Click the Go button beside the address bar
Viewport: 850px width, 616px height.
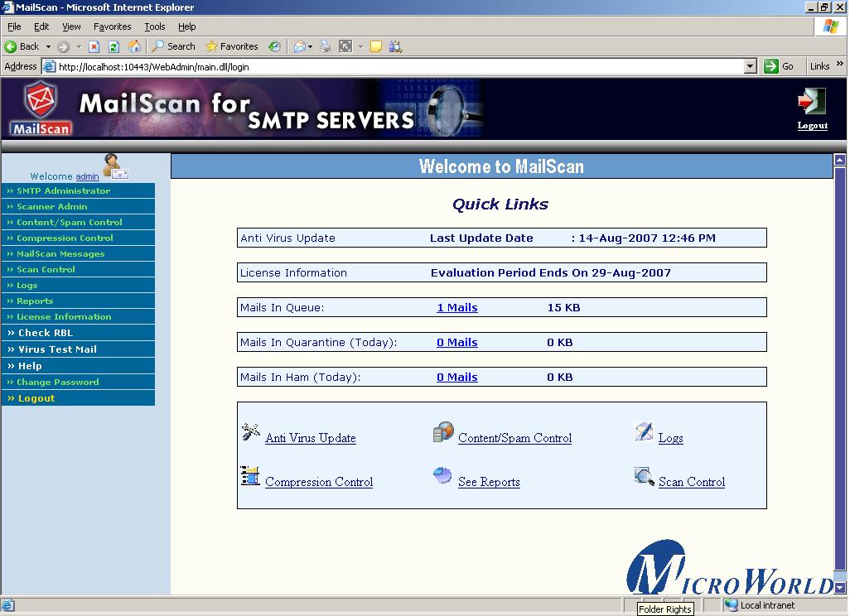779,66
